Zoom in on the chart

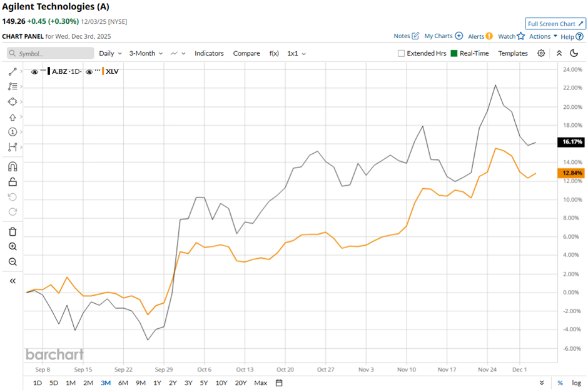(x=13, y=246)
